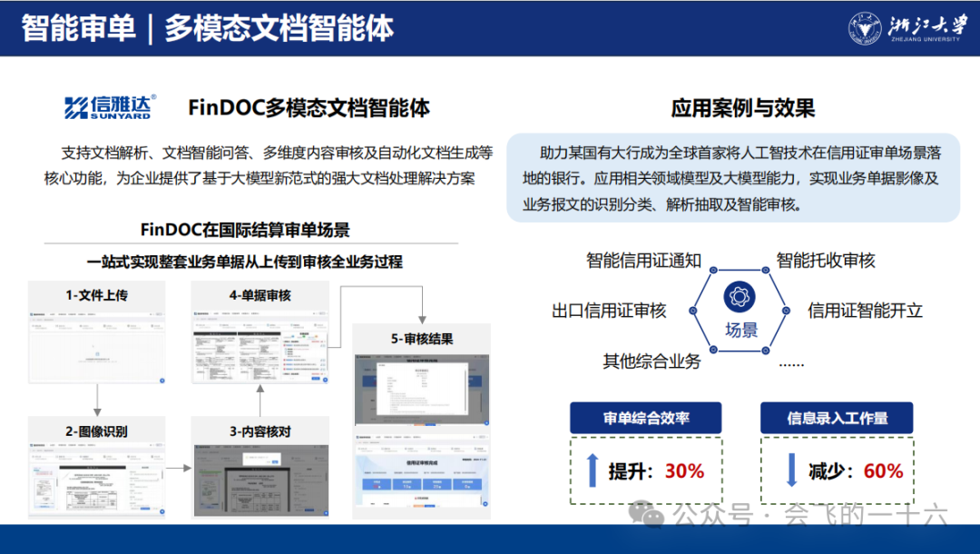Open the 信用证审核完成 lower result screenshot
This screenshot has height=554, width=980.
[x=422, y=470]
